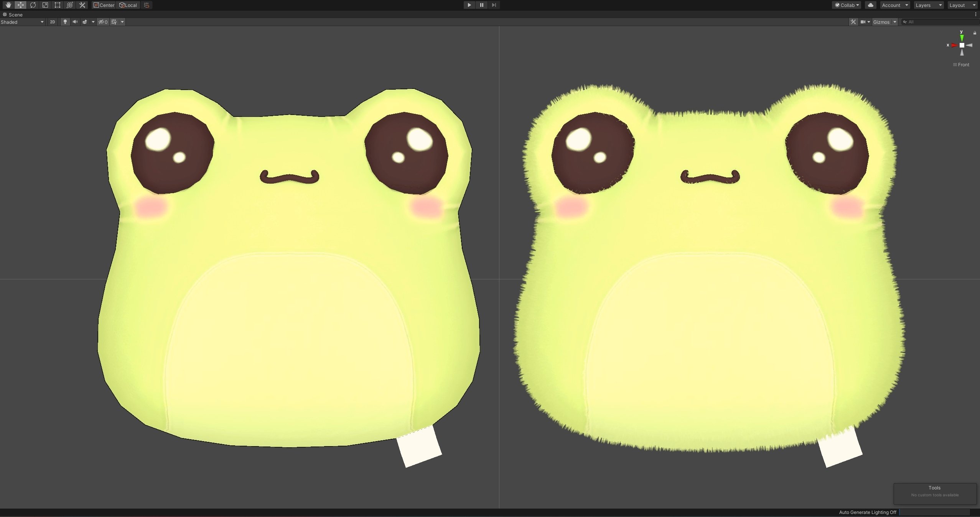Start Play mode

[x=469, y=5]
